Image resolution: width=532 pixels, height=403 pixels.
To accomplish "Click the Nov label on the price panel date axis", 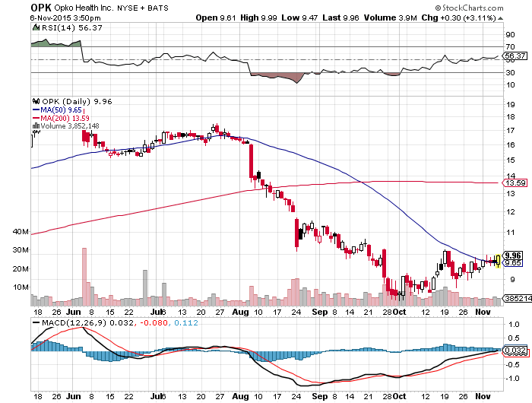I will [x=483, y=312].
